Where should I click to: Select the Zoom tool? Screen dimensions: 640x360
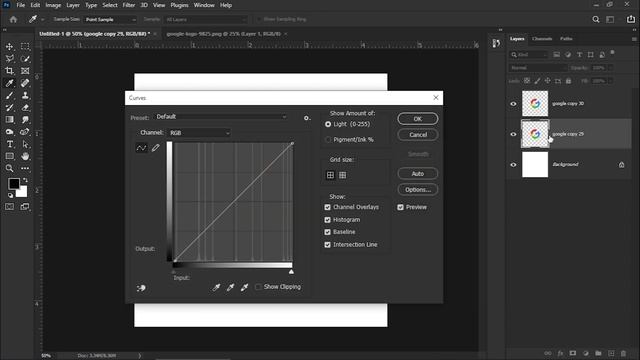pyautogui.click(x=9, y=168)
